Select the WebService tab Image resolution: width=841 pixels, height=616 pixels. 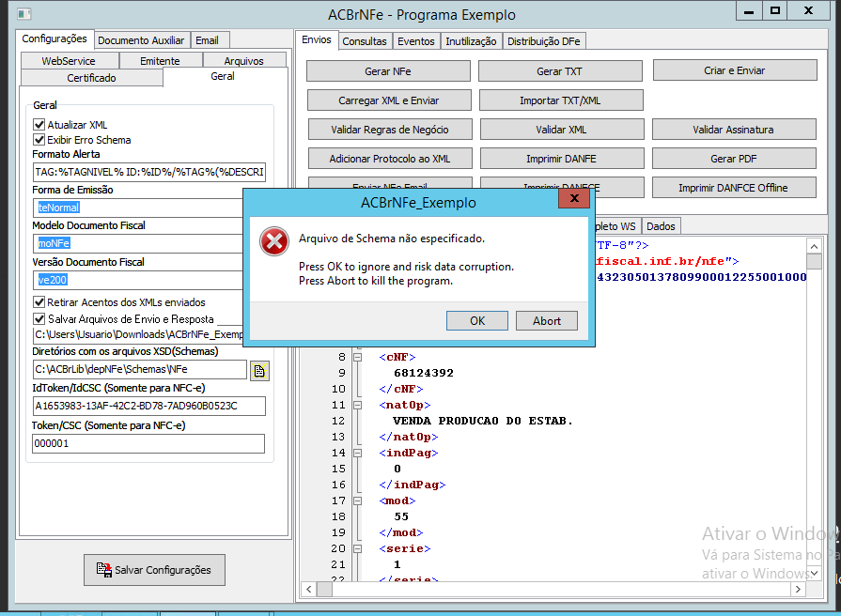[x=69, y=61]
